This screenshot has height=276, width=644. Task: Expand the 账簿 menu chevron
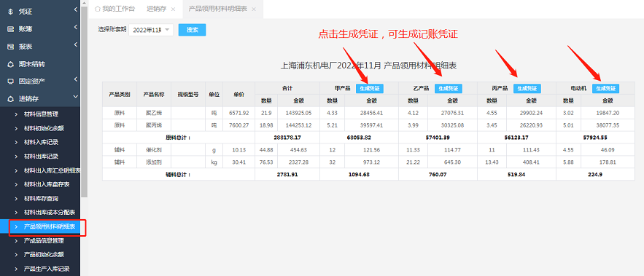(x=76, y=27)
